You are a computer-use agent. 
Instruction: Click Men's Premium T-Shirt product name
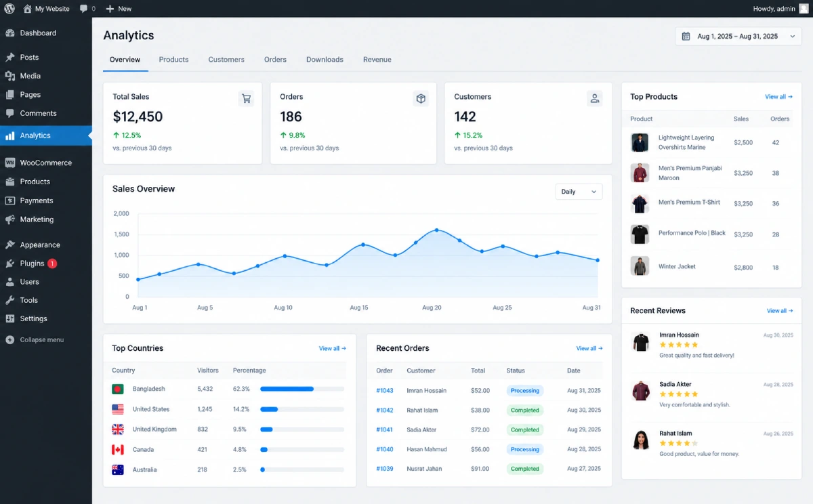point(689,203)
